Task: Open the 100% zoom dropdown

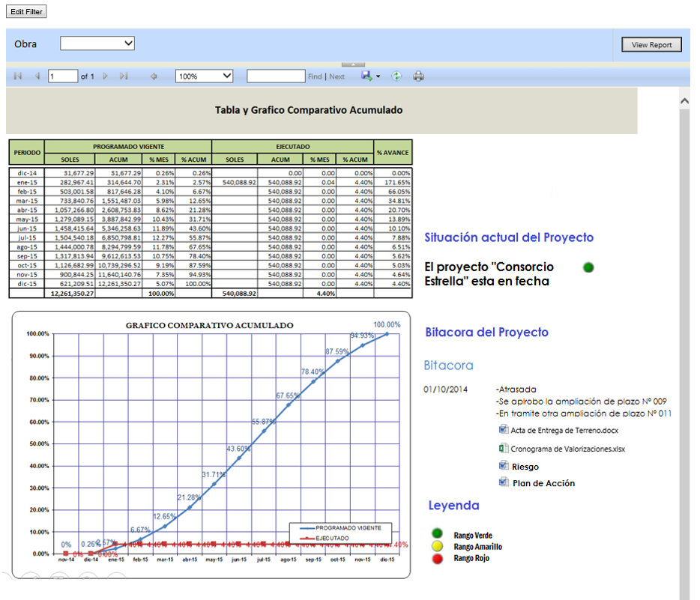Action: 205,76
